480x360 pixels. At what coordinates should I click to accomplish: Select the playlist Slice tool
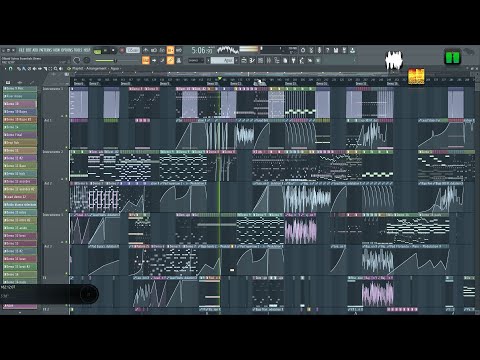[45, 68]
